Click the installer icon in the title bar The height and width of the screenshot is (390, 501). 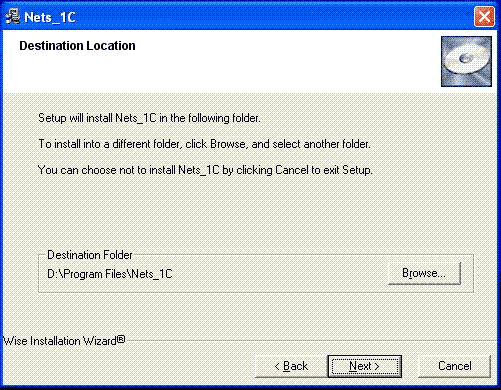coord(13,16)
